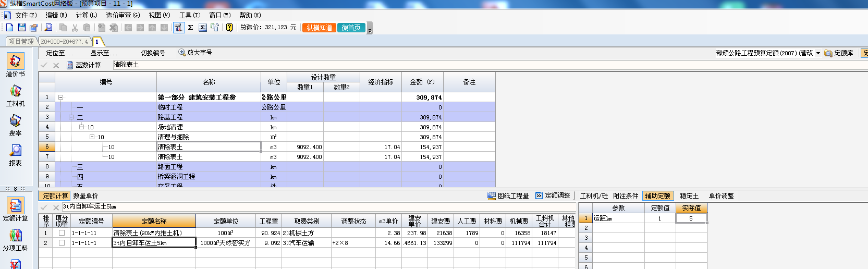868x269 pixels.
Task: Click the New file toolbar icon
Action: point(10,28)
